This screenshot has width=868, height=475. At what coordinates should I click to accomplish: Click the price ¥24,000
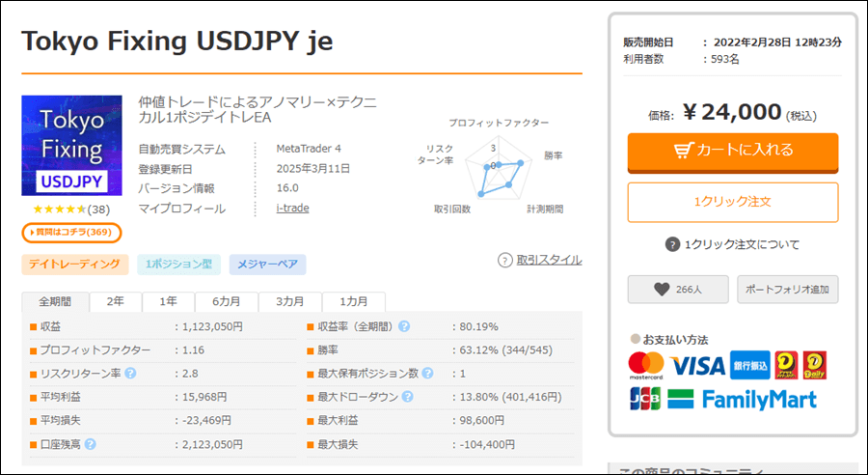point(733,113)
